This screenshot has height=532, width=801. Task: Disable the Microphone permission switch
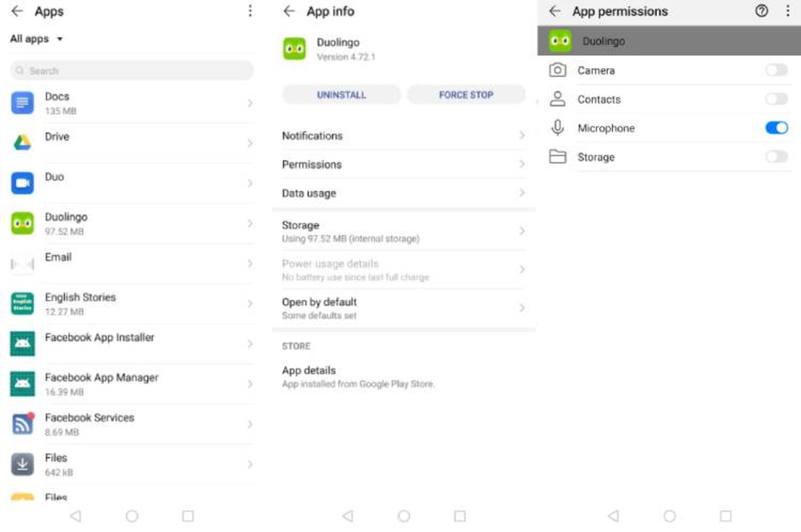776,128
